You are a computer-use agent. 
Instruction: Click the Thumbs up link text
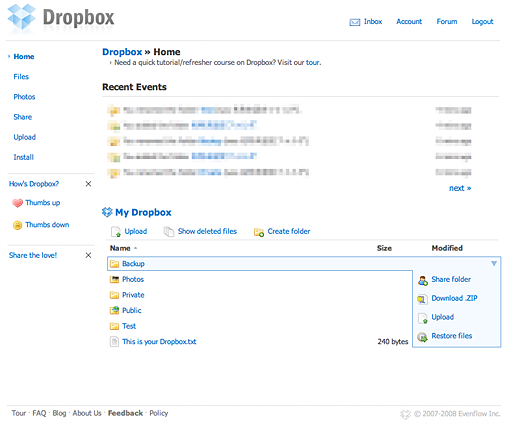(x=43, y=203)
